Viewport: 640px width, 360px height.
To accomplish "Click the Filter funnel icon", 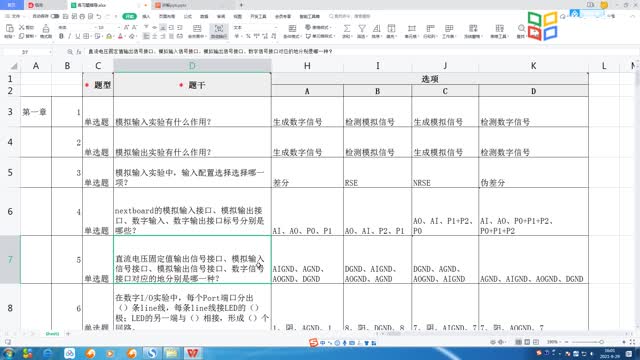I will click(x=362, y=28).
